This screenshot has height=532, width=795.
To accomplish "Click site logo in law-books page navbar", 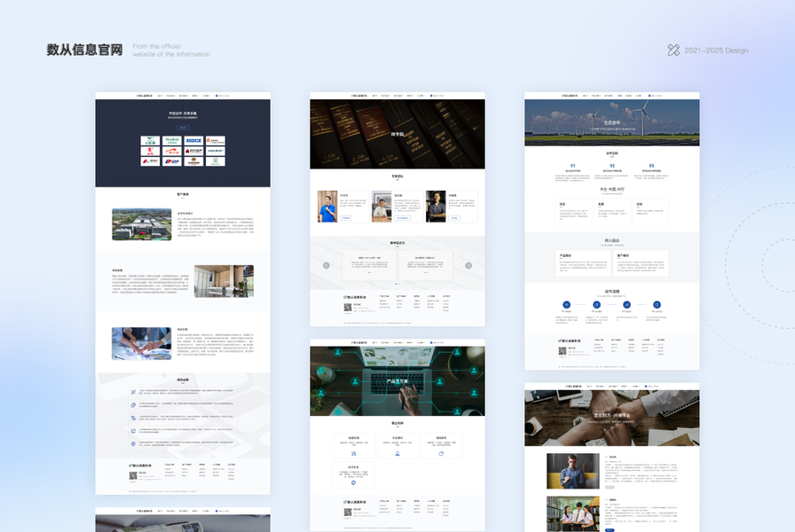I will click(x=359, y=95).
